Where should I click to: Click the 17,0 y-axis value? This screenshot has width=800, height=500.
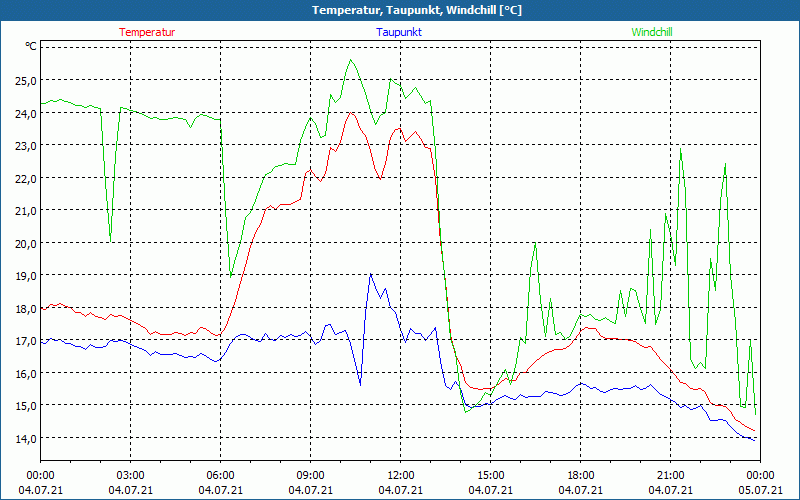click(x=27, y=341)
